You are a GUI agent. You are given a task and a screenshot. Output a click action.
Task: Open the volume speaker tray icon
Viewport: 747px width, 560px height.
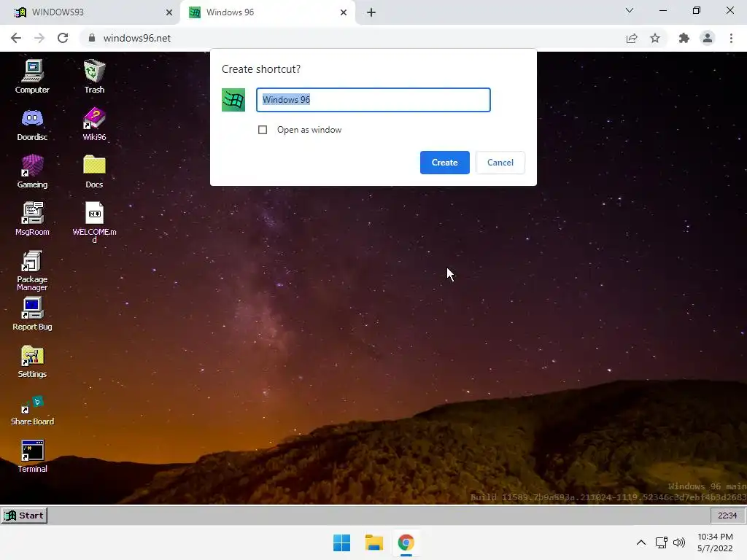point(679,542)
